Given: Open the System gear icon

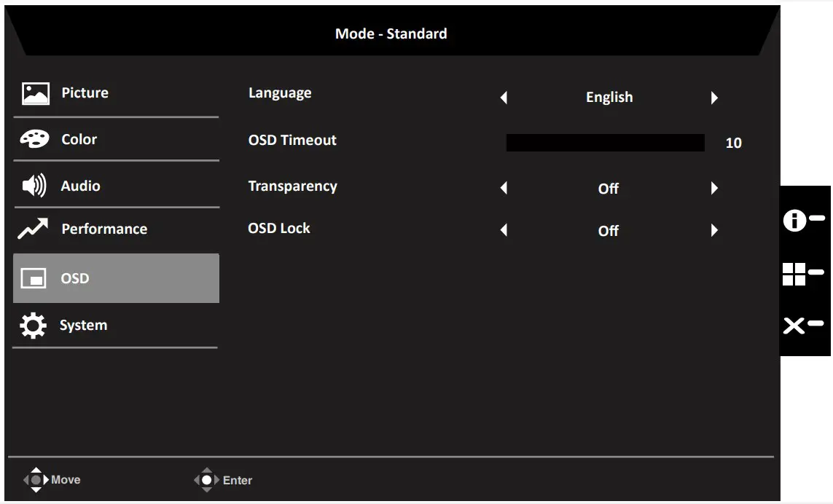Looking at the screenshot, I should 33,325.
